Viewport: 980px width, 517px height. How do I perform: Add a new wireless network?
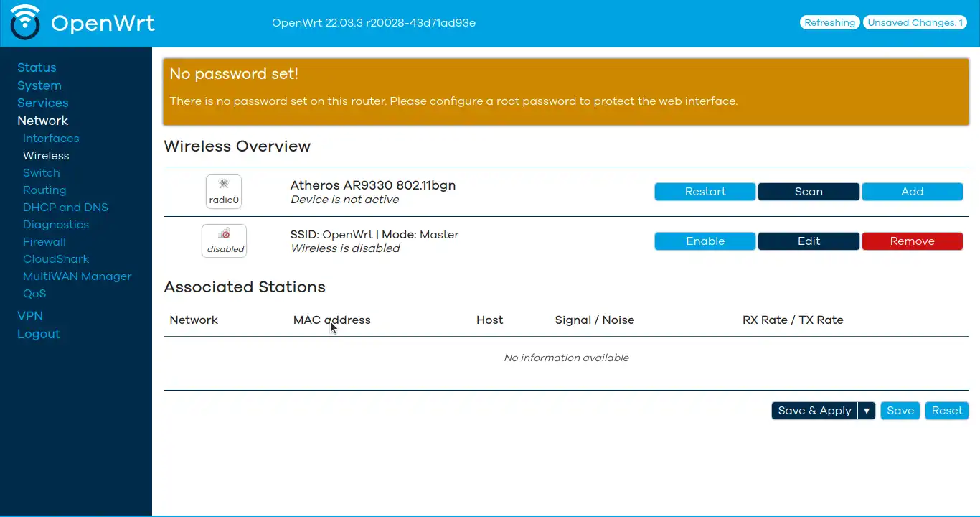pos(912,191)
